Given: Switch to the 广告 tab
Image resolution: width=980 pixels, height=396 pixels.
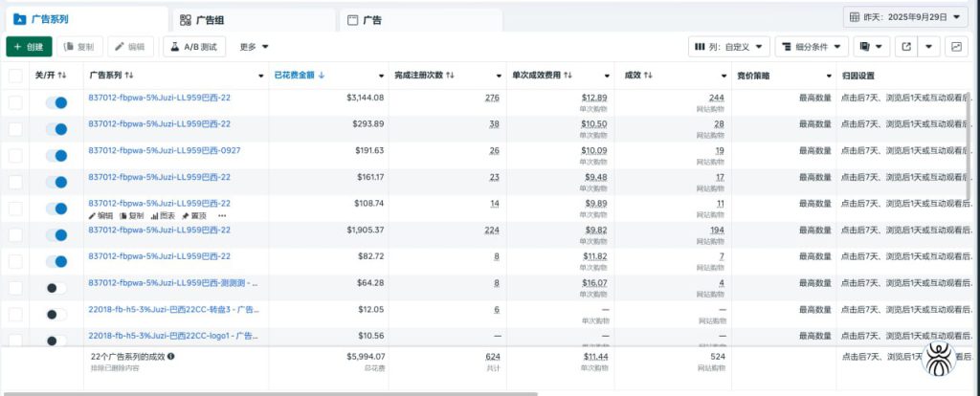Looking at the screenshot, I should pyautogui.click(x=421, y=20).
